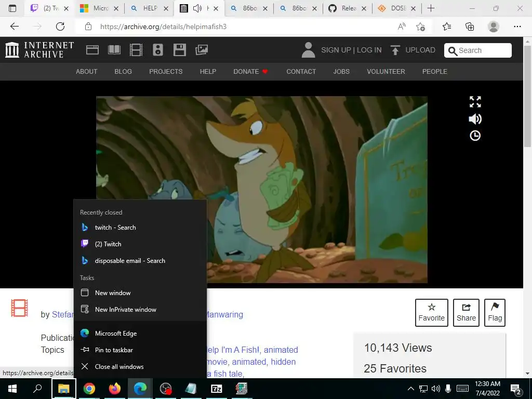Click the Internet Archive search box

[478, 50]
